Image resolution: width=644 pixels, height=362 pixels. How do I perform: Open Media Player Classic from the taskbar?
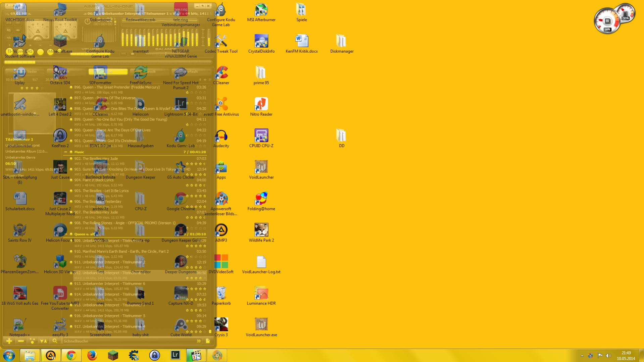click(x=196, y=355)
